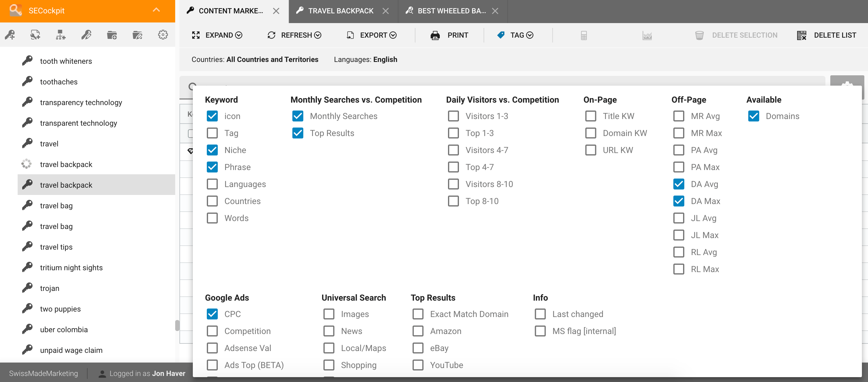Enable the Competition checkbox

tap(213, 331)
